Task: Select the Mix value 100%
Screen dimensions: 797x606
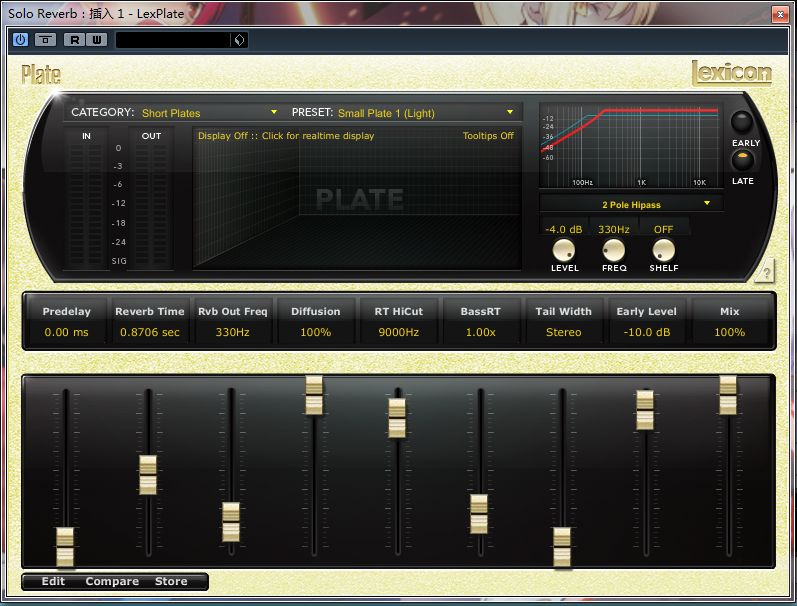Action: (729, 332)
